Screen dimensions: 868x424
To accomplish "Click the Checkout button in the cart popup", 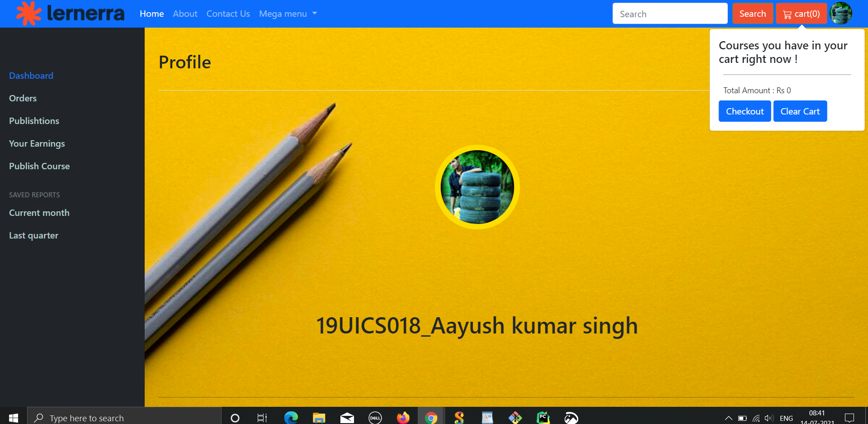I will pyautogui.click(x=744, y=111).
